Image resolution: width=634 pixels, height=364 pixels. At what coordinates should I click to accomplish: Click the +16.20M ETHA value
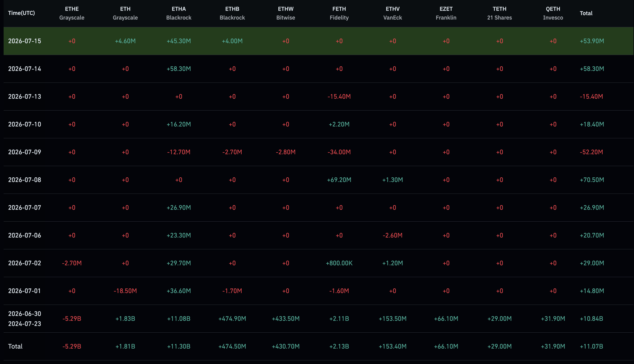(x=179, y=124)
